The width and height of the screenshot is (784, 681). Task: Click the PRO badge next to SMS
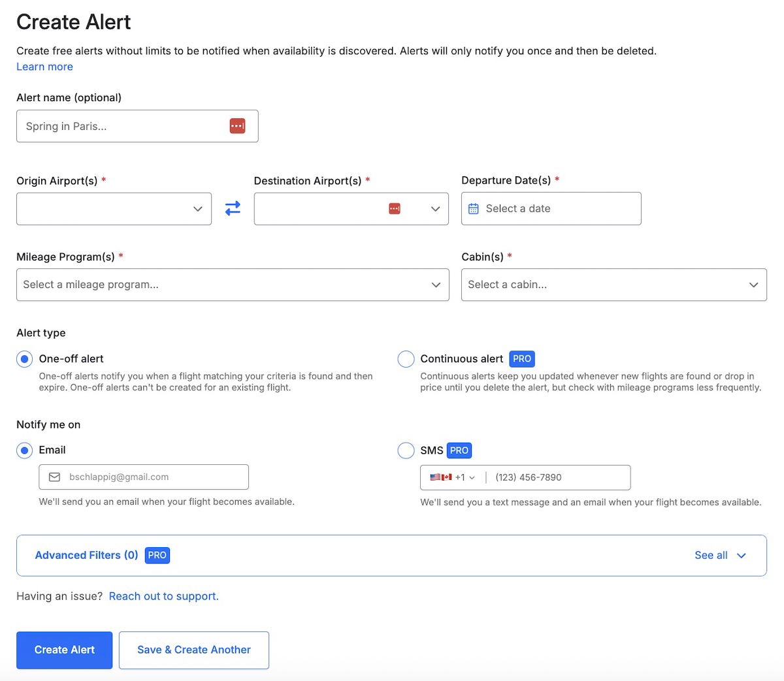tap(459, 451)
